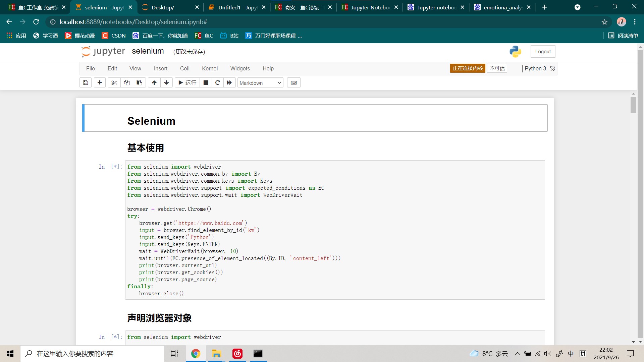The height and width of the screenshot is (362, 644).
Task: Open Chrome from the taskbar
Action: 196,354
